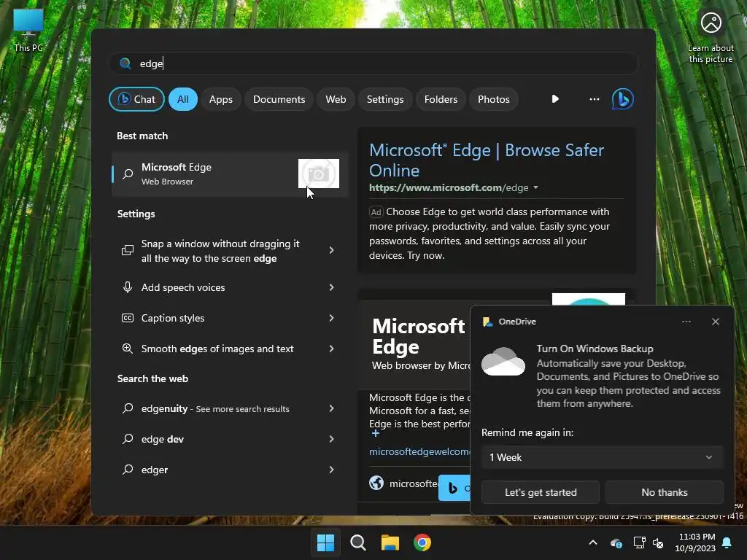Viewport: 747px width, 560px height.
Task: Click the search icon beside edge dev
Action: (128, 439)
